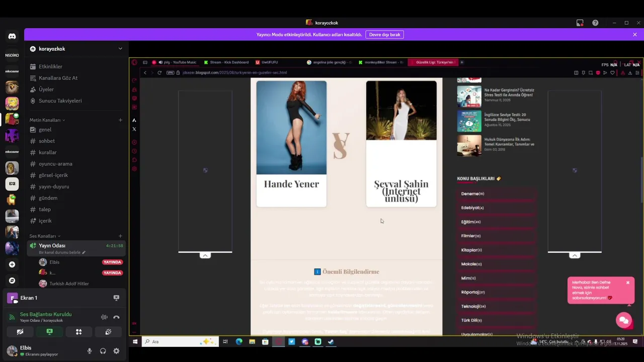Expand the korayozkok server menu
The height and width of the screenshot is (362, 644).
120,49
